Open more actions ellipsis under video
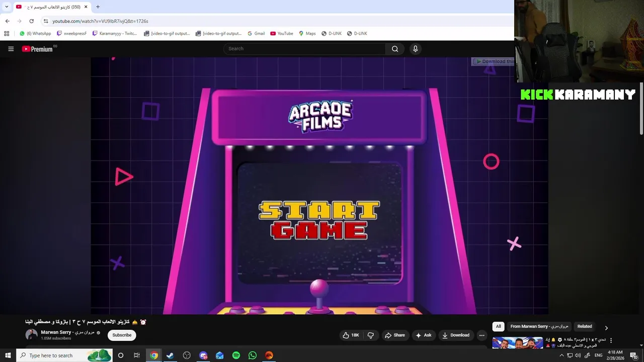Viewport: 644px width, 362px height. 481,335
